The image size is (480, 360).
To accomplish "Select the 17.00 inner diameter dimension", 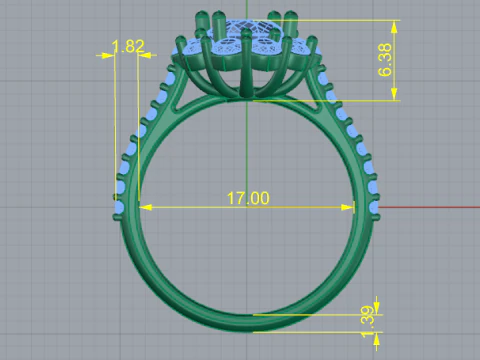I will 248,198.
